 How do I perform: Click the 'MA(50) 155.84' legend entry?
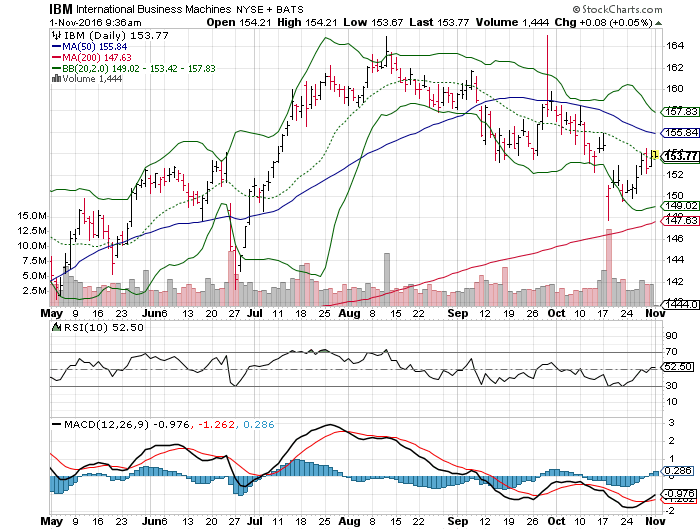pos(95,46)
